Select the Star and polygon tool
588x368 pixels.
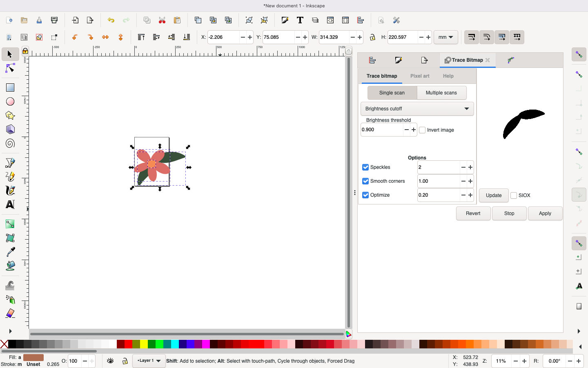[10, 116]
